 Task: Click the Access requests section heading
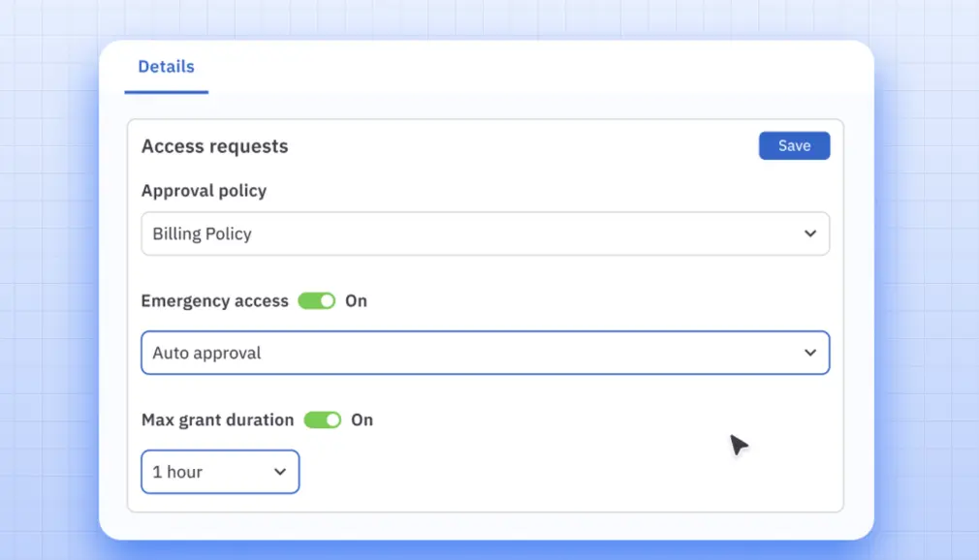coord(214,146)
